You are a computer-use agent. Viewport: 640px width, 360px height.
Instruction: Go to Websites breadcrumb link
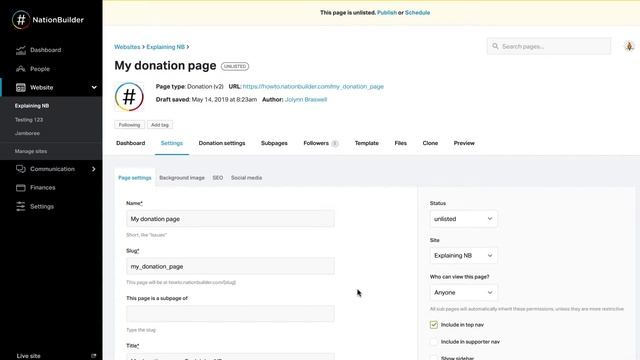tap(127, 47)
